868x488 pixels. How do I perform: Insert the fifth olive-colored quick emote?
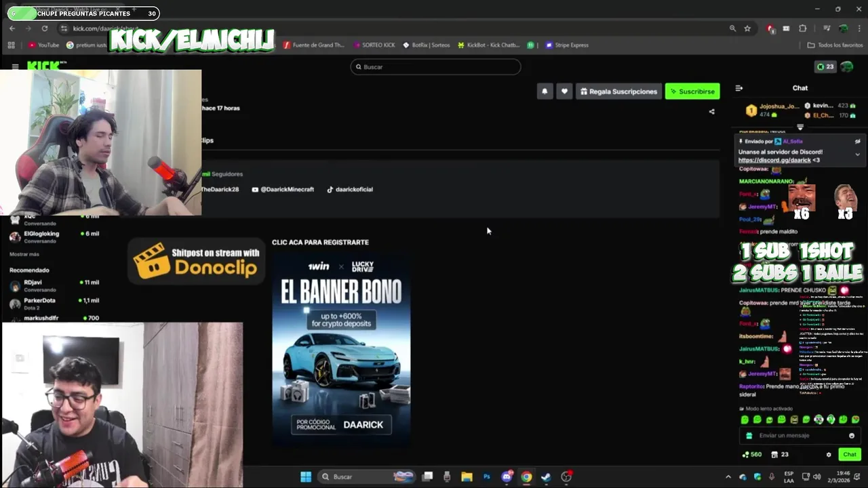click(794, 420)
